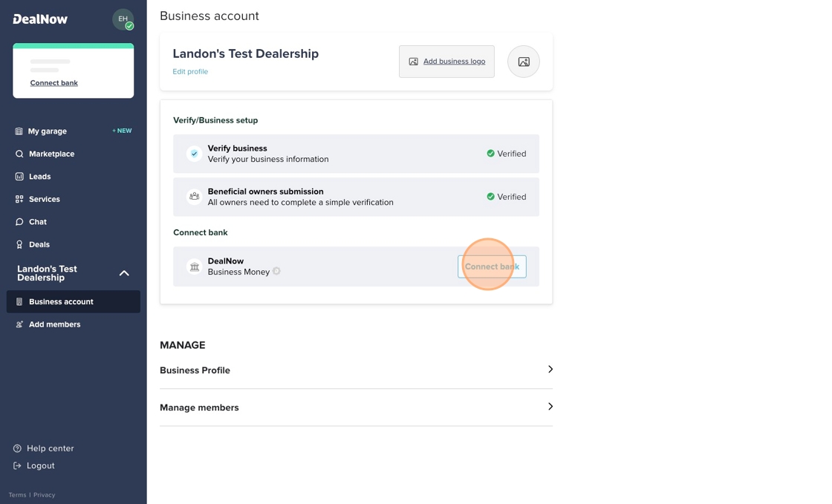Click the Services grid icon
This screenshot has height=504, width=832.
coord(19,199)
